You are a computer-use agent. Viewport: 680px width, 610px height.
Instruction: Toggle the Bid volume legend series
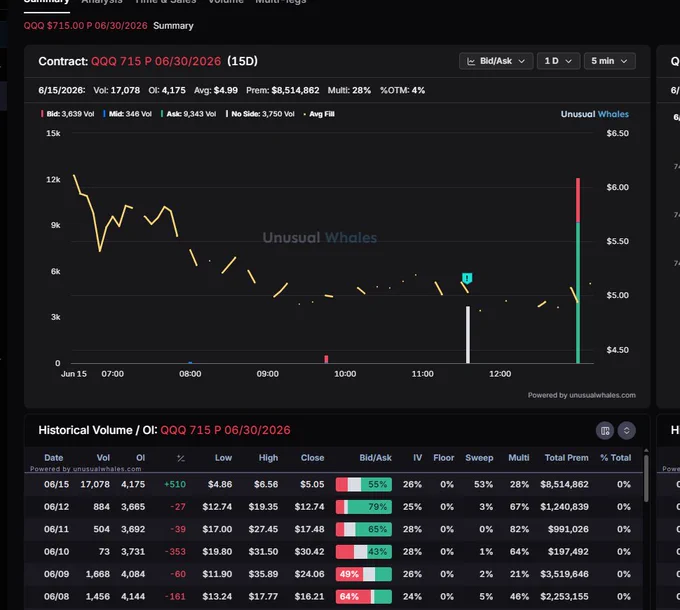(67, 114)
